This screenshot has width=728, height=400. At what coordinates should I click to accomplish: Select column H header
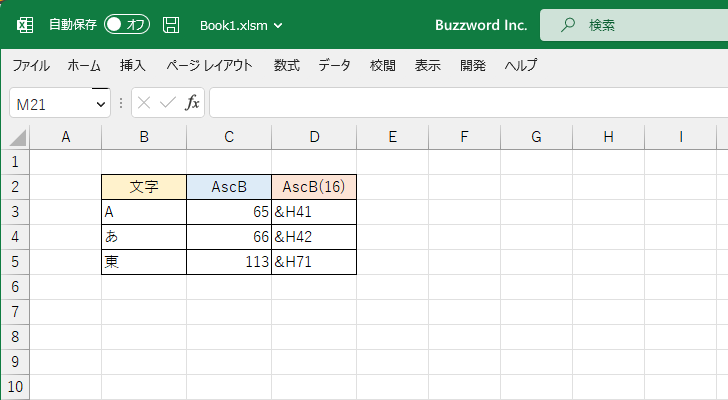(608, 137)
